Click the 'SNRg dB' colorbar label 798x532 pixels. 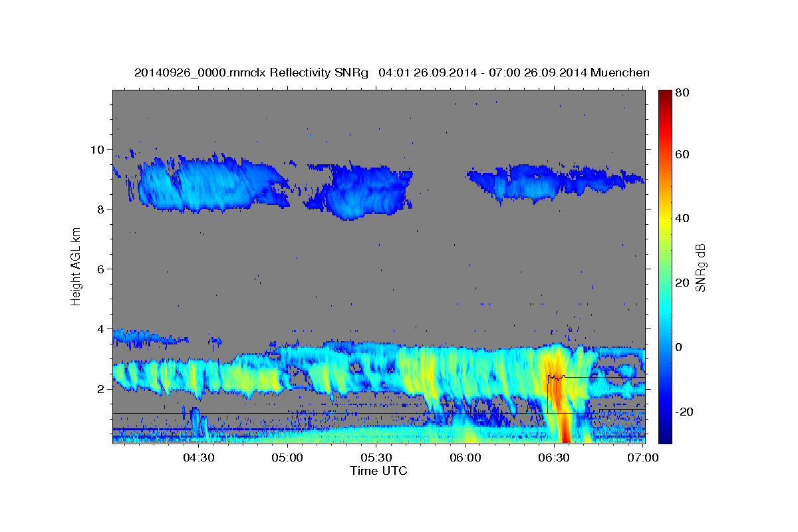point(700,267)
